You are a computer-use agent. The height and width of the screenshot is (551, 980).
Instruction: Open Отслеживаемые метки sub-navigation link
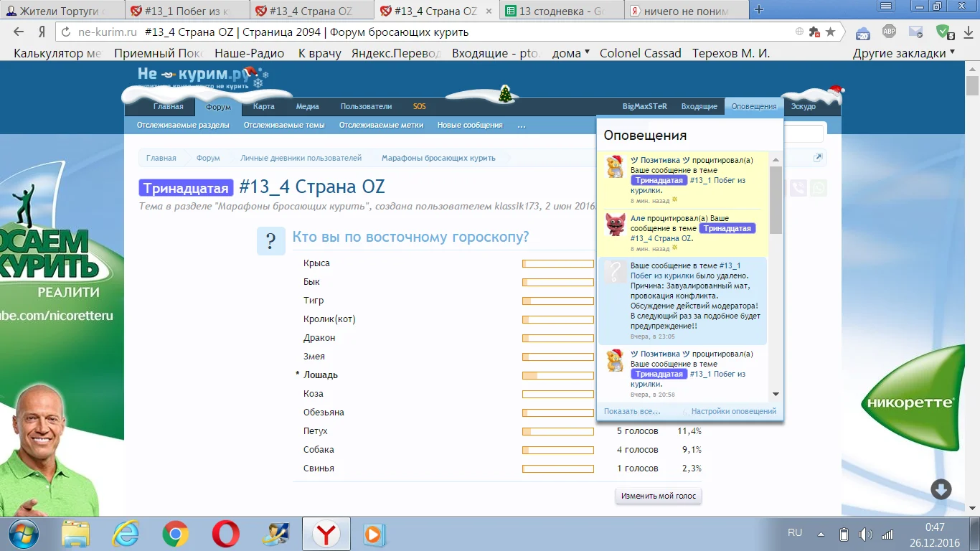tap(381, 125)
